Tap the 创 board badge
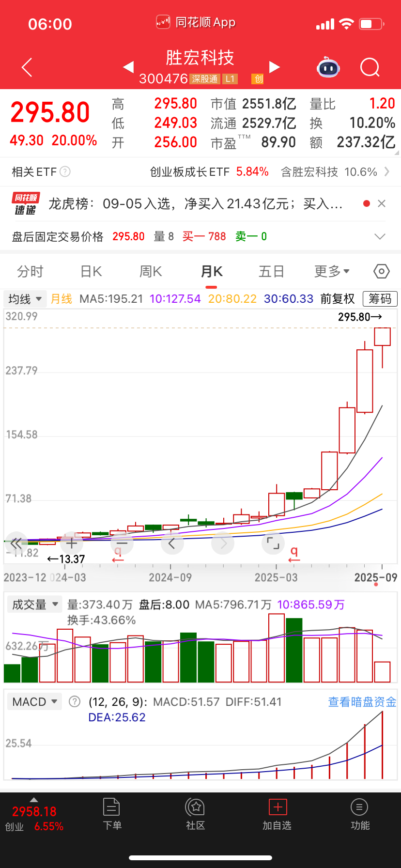 258,79
